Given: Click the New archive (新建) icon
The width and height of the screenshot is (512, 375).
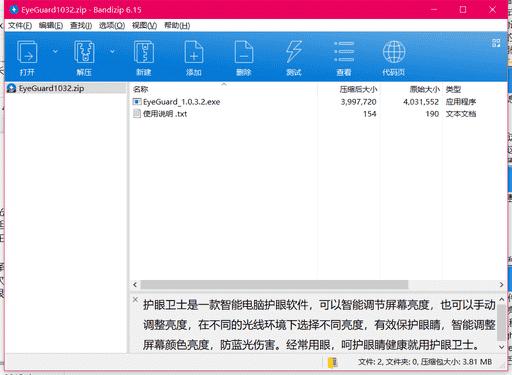Looking at the screenshot, I should coord(144,52).
